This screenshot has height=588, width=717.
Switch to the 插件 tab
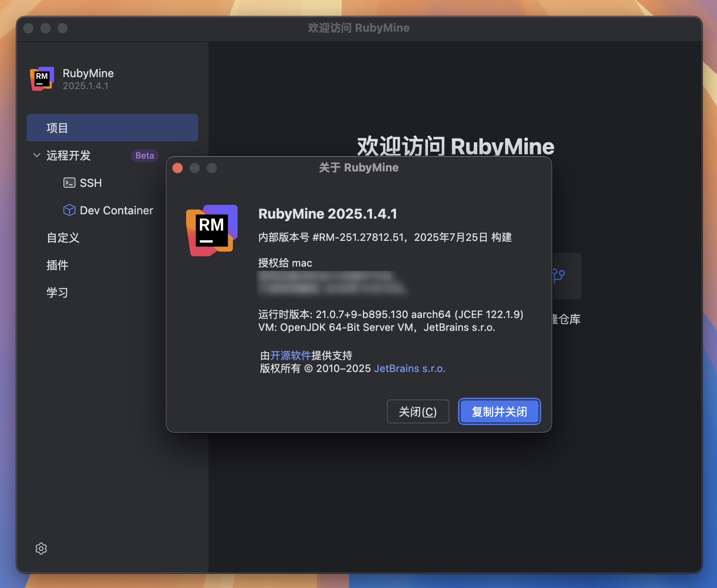57,265
